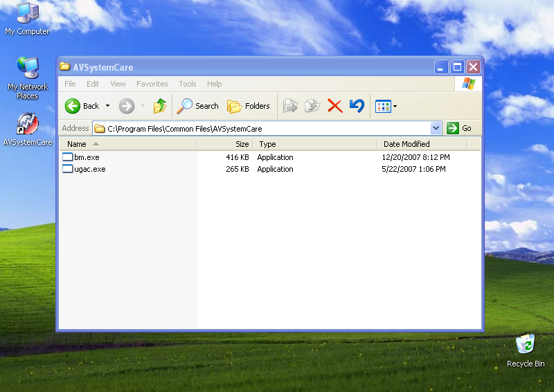Open the Favorites menu
The width and height of the screenshot is (554, 392).
152,84
